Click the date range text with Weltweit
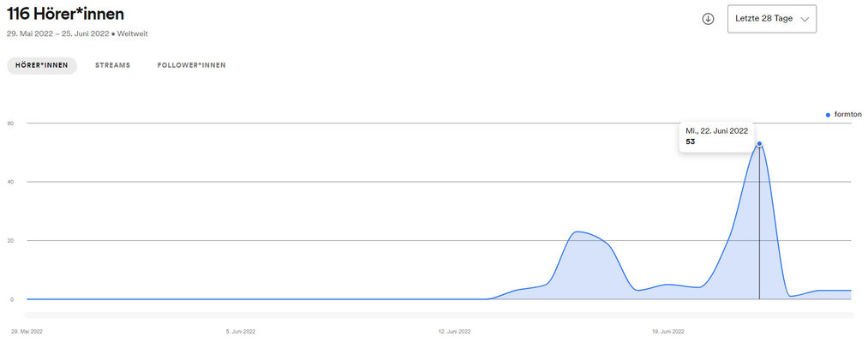This screenshot has width=868, height=343. coord(77,33)
